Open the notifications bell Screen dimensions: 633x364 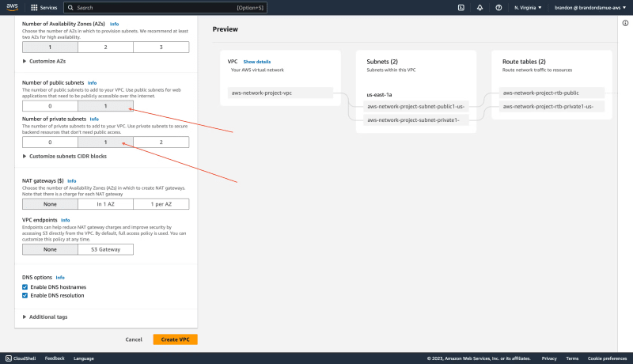pyautogui.click(x=479, y=8)
